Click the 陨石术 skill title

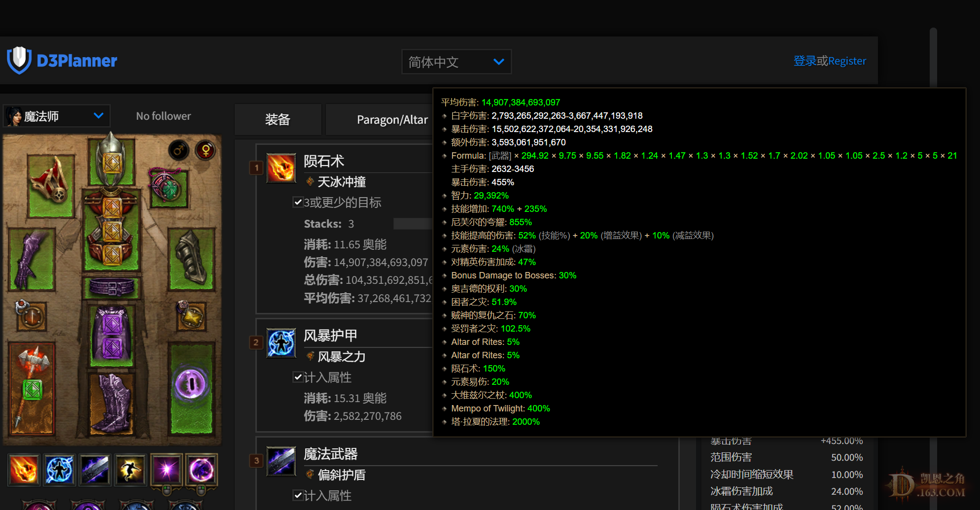tap(324, 161)
